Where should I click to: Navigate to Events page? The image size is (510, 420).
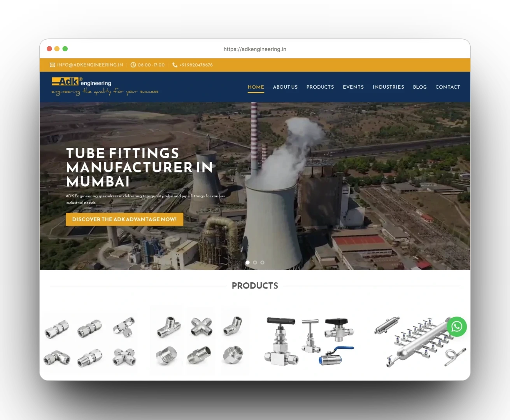click(353, 87)
